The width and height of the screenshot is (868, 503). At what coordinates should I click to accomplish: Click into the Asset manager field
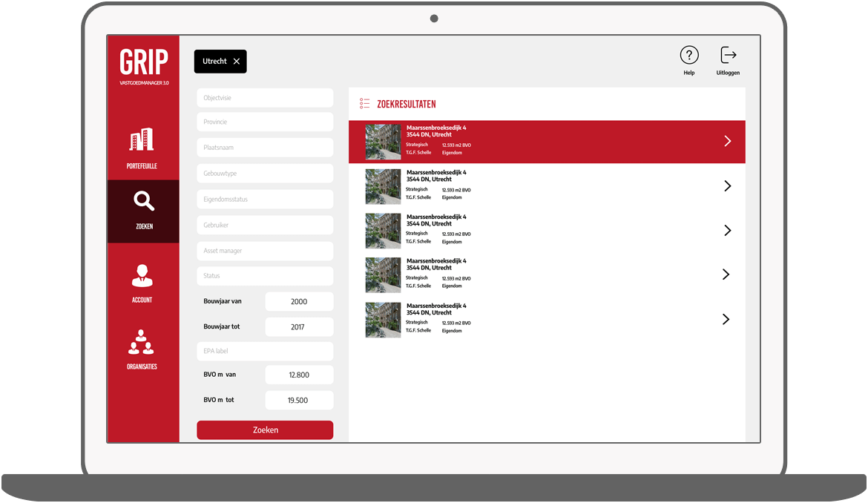pyautogui.click(x=265, y=251)
